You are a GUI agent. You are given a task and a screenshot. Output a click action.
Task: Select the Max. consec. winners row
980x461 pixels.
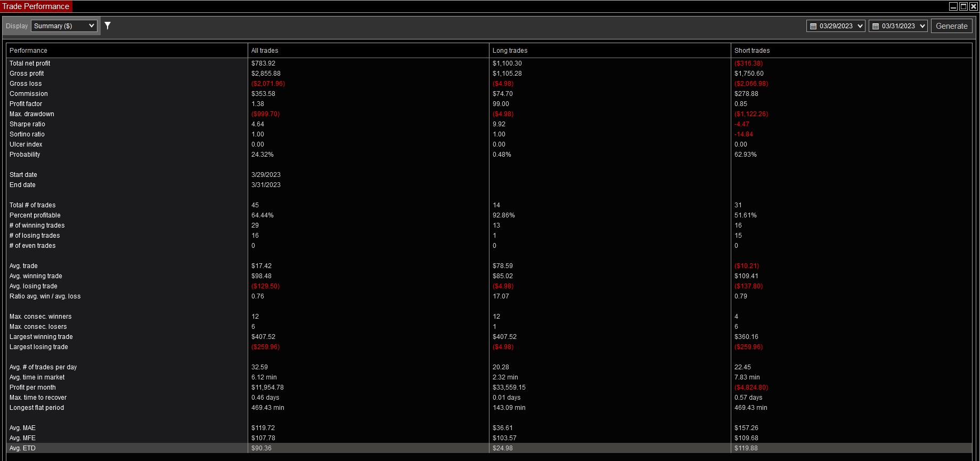click(x=489, y=317)
